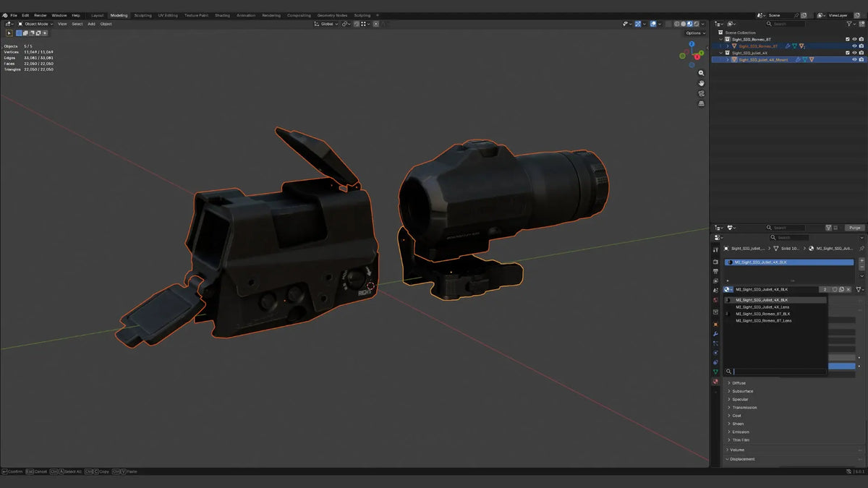Viewport: 868px width, 488px height.
Task: Toggle camera view icon in viewport
Action: [701, 93]
